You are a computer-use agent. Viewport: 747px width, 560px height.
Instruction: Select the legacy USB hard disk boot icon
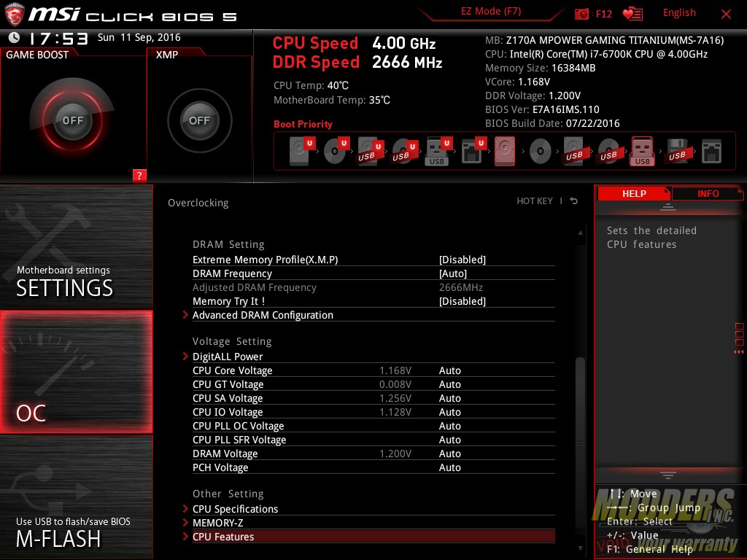(x=575, y=151)
